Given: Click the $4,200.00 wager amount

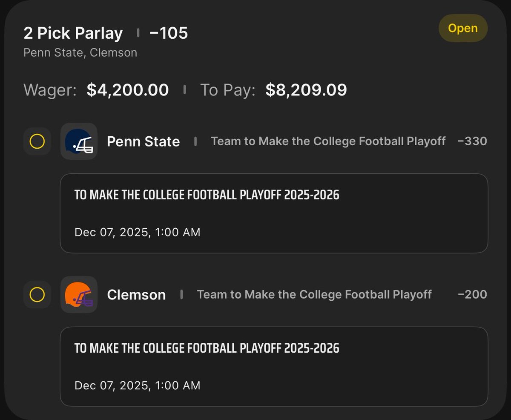Looking at the screenshot, I should pos(128,90).
